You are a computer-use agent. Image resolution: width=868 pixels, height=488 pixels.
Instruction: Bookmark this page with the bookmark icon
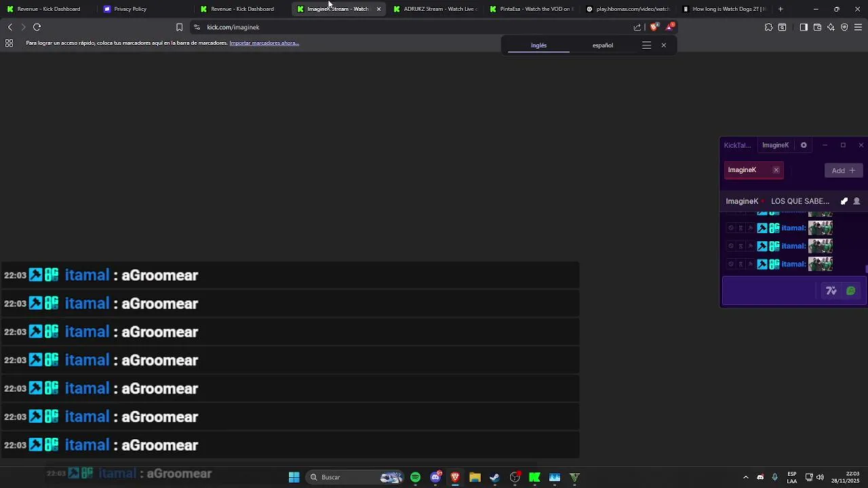[179, 27]
